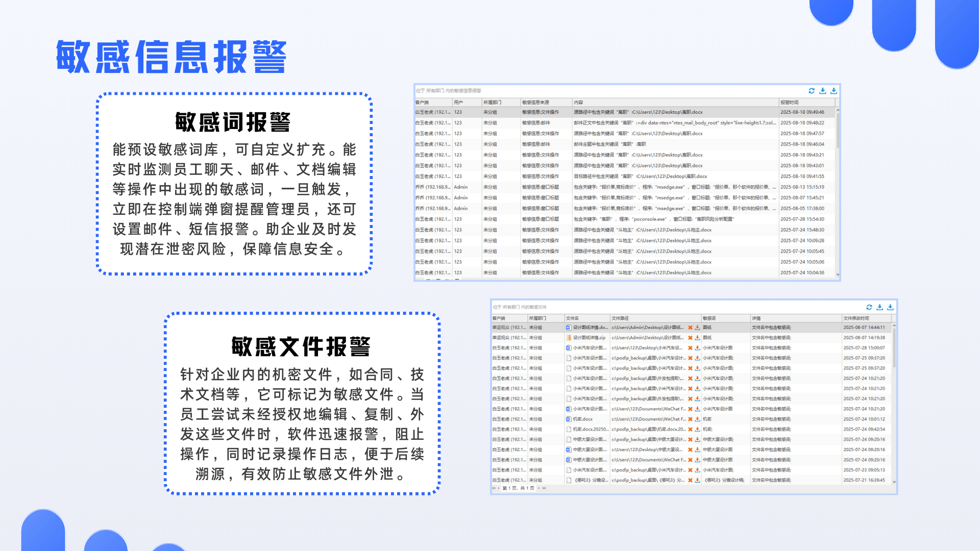Click the zip archive icon for 设计图纸详情.zip
This screenshot has width=980, height=551.
click(x=570, y=337)
